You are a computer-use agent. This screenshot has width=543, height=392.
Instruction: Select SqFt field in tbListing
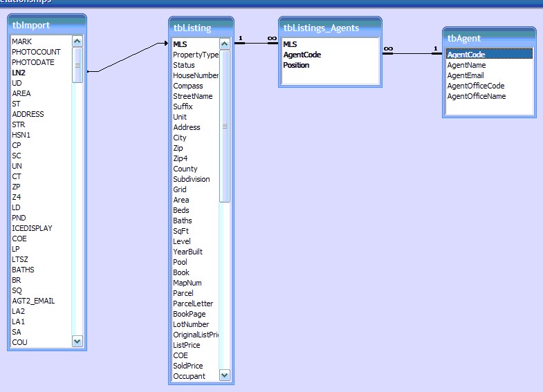[x=181, y=231]
